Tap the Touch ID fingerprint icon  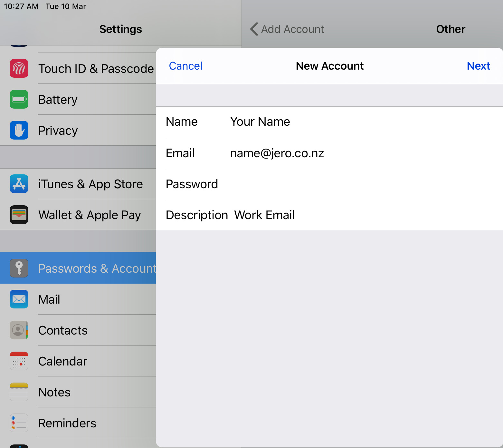point(19,68)
